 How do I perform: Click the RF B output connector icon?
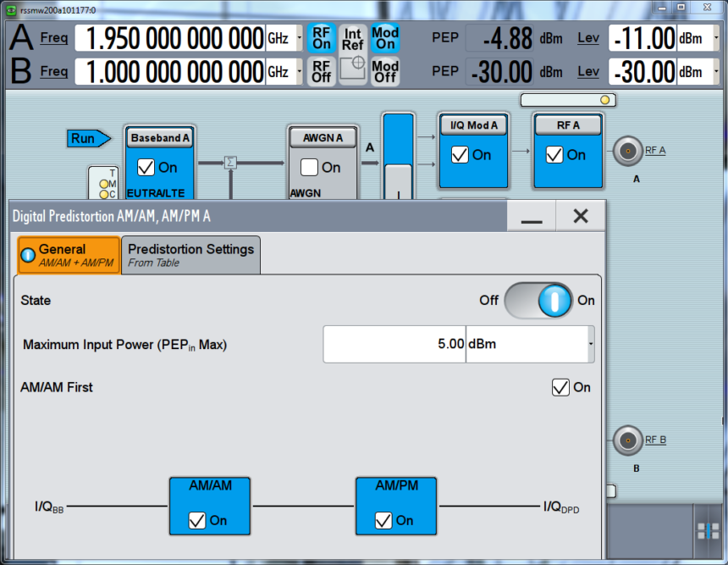(628, 440)
